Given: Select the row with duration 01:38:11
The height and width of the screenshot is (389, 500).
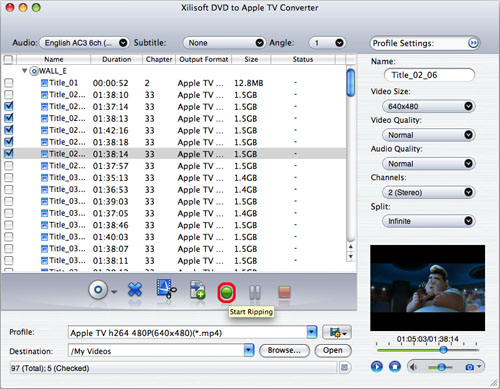Looking at the screenshot, I should tap(173, 260).
